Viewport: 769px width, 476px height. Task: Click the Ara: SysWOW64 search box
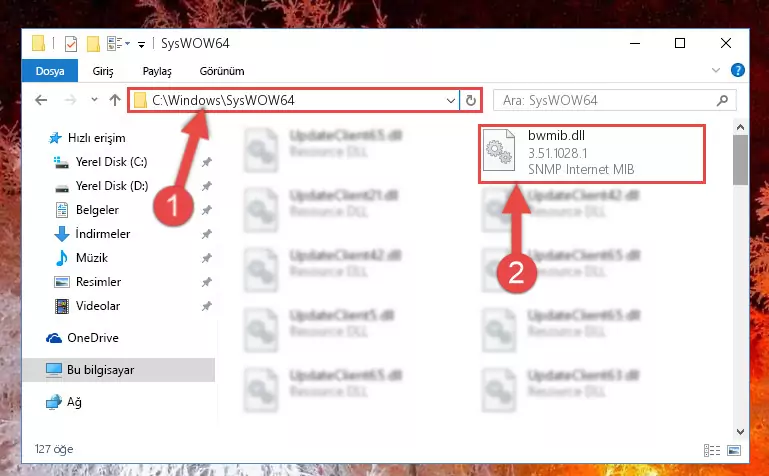click(615, 100)
